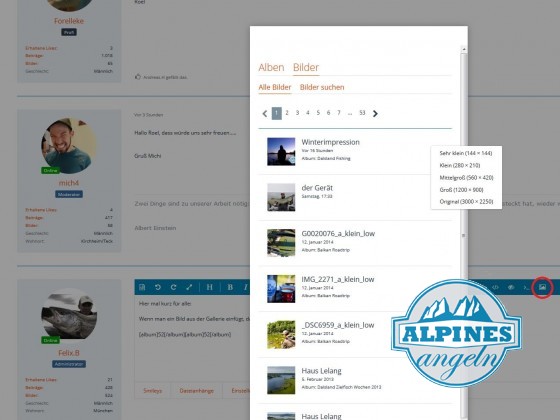Viewport: 560px width, 420px height.
Task: Select page 1 in the pagination
Action: (x=277, y=113)
